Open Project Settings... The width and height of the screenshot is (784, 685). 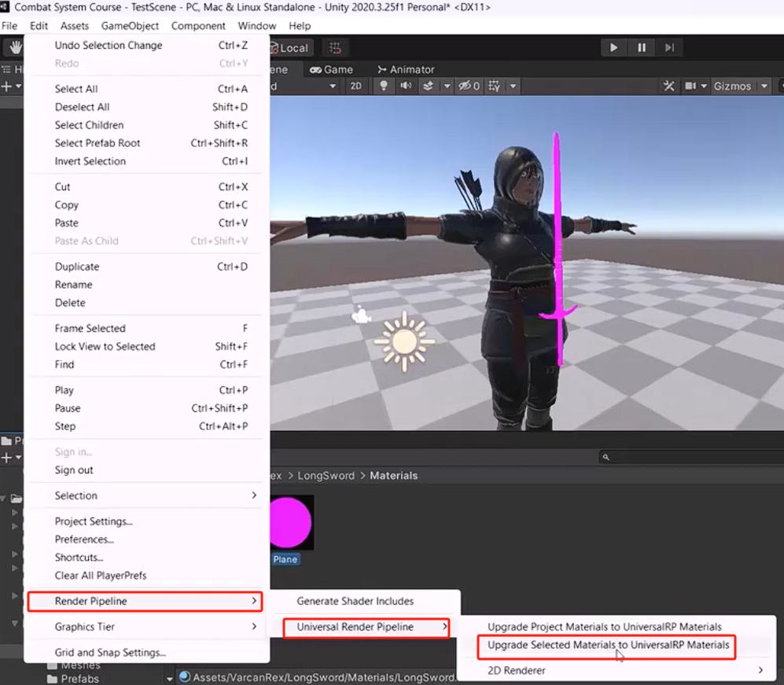145,521
